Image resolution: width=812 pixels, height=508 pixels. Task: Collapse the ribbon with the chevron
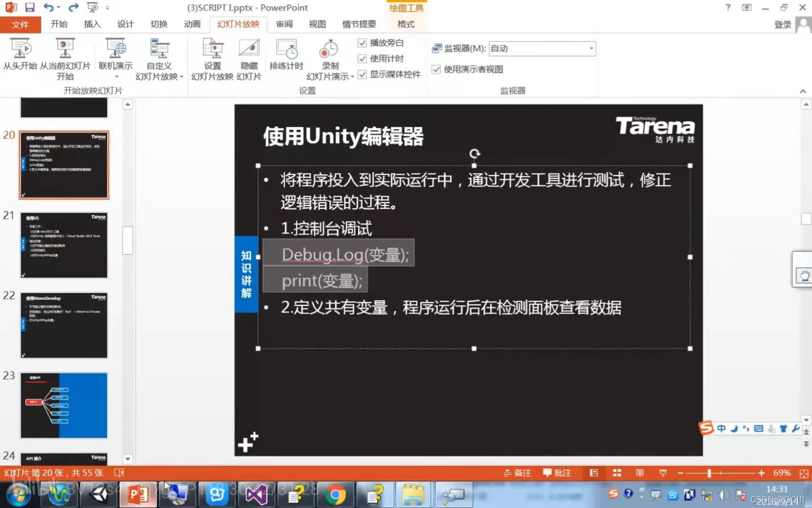802,91
